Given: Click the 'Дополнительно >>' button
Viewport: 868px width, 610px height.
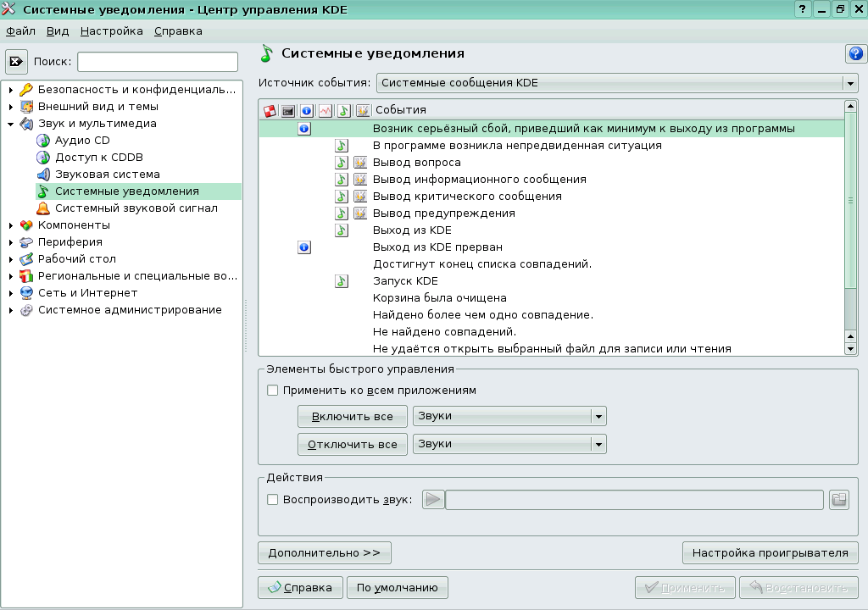Looking at the screenshot, I should click(x=324, y=553).
